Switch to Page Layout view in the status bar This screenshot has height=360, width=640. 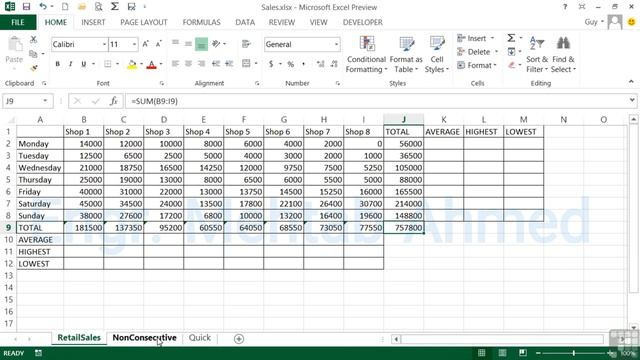coord(502,353)
